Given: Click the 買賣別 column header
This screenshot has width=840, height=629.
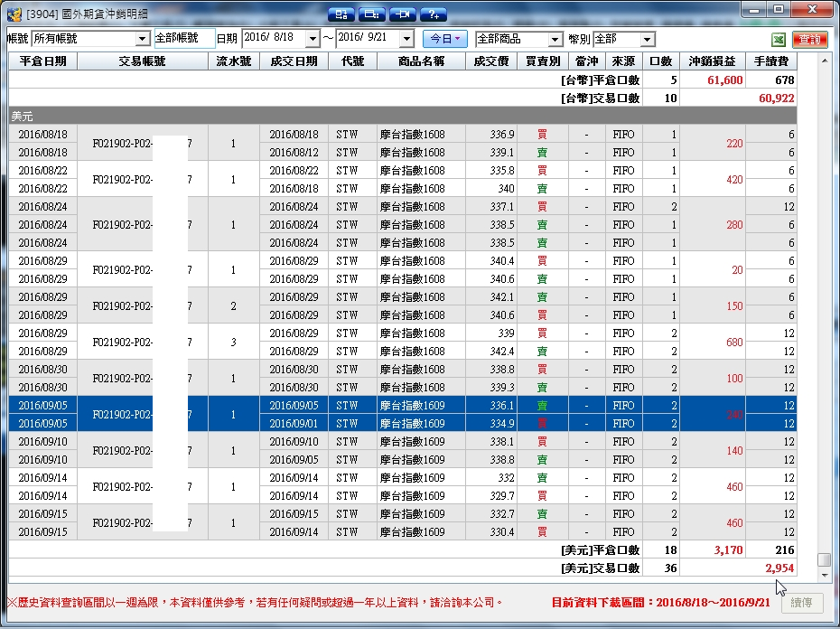Looking at the screenshot, I should (x=543, y=61).
